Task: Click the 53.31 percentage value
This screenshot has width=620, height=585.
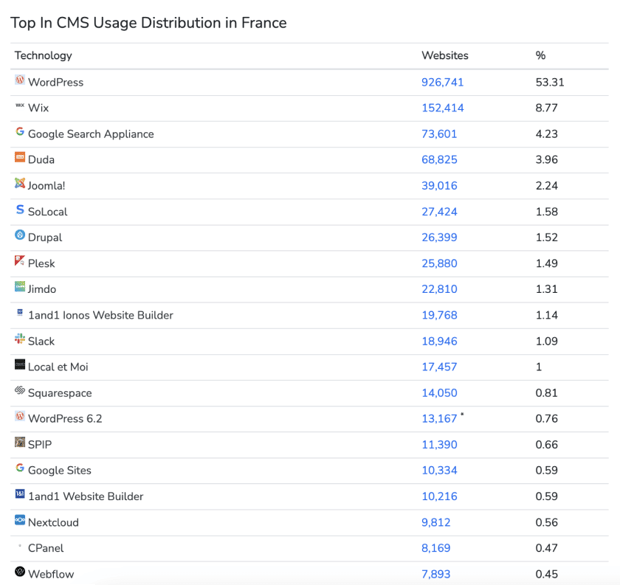Action: pyautogui.click(x=550, y=82)
